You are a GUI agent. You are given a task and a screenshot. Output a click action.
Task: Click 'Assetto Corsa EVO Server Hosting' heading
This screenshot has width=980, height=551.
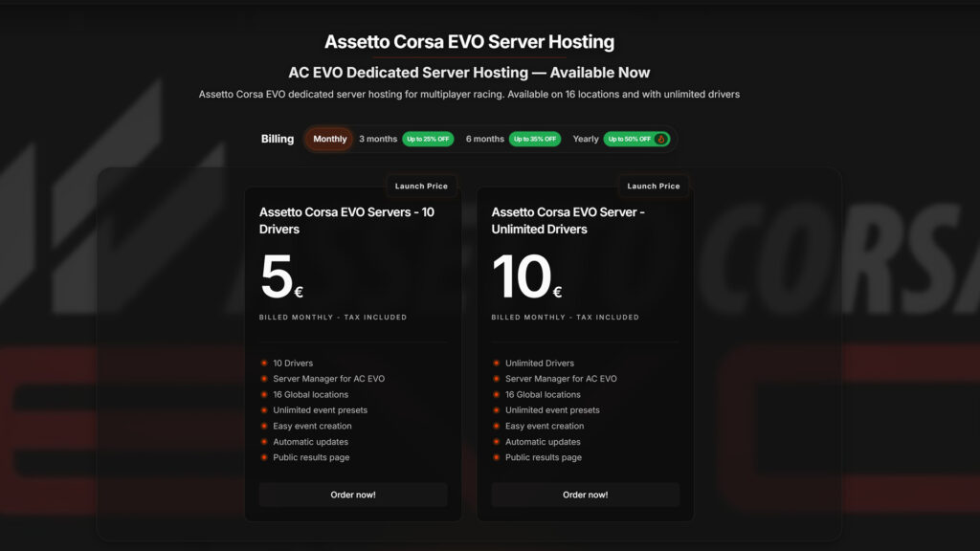click(x=469, y=42)
